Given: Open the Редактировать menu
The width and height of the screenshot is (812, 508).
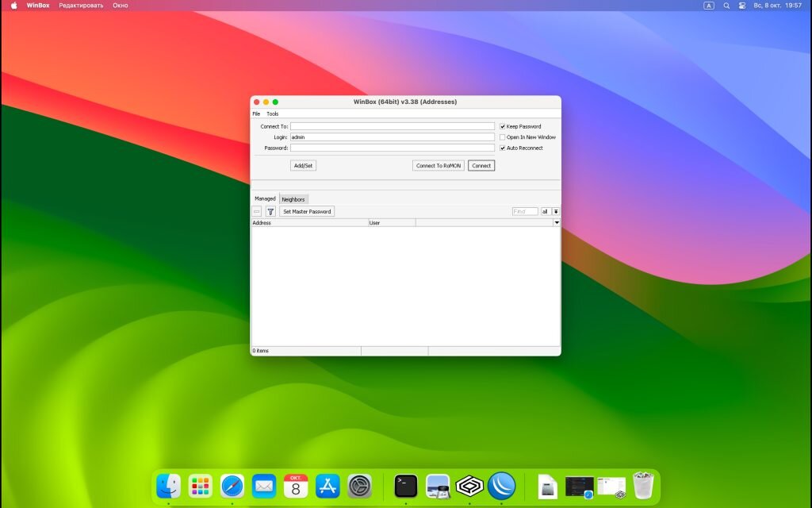Looking at the screenshot, I should click(81, 6).
